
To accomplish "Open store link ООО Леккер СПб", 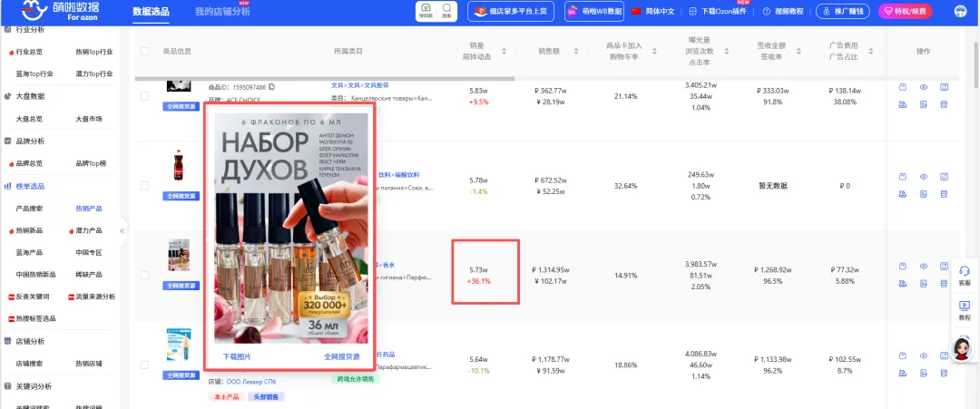I will pyautogui.click(x=250, y=382).
